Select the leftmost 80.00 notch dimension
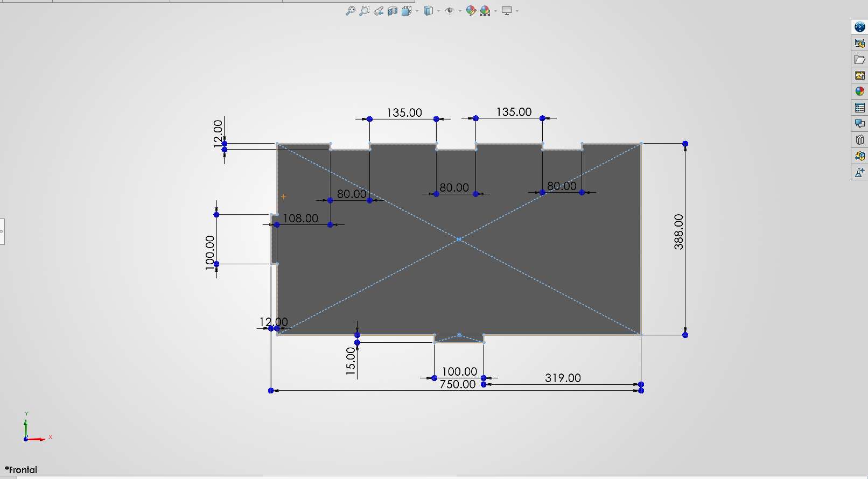 (x=352, y=194)
